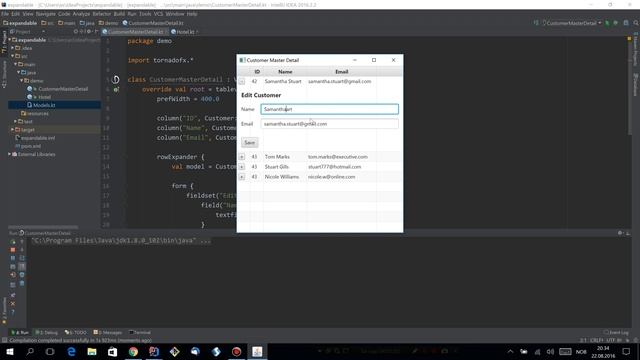Click the volume icon in system tray
Screen dimensions: 640x360
550,352
